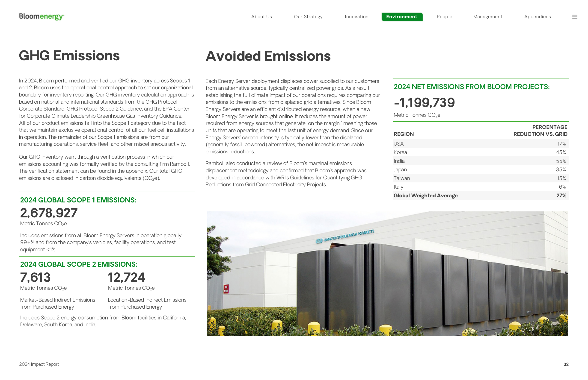Open the Appendices tab
Viewport: 588px width, 380px height.
tap(537, 17)
